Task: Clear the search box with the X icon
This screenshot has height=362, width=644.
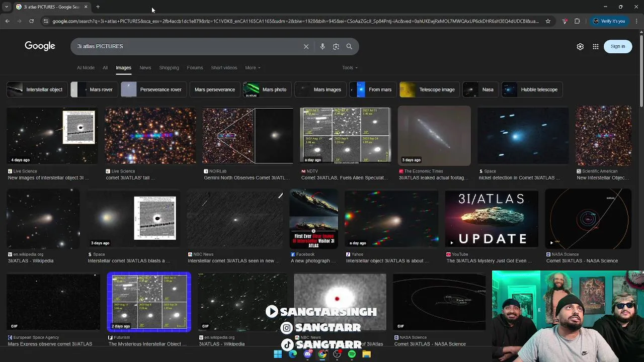Action: 306,46
